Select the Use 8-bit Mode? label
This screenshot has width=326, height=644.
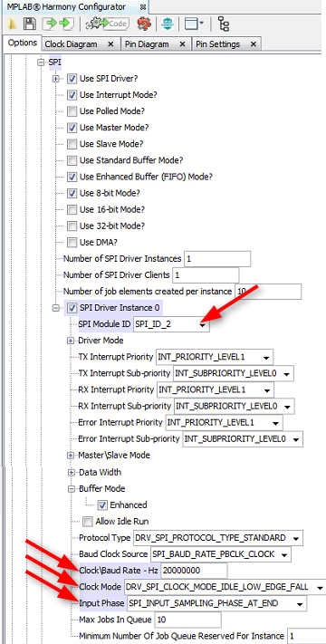[110, 193]
